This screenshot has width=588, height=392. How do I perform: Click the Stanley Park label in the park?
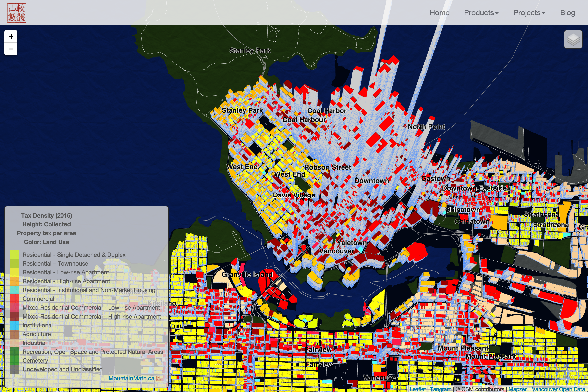[250, 50]
